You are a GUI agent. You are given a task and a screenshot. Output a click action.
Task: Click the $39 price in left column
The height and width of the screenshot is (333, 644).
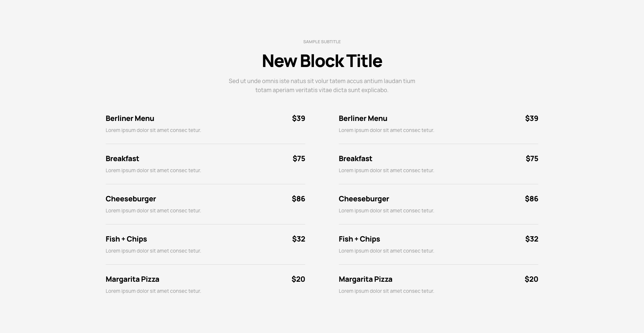[299, 118]
